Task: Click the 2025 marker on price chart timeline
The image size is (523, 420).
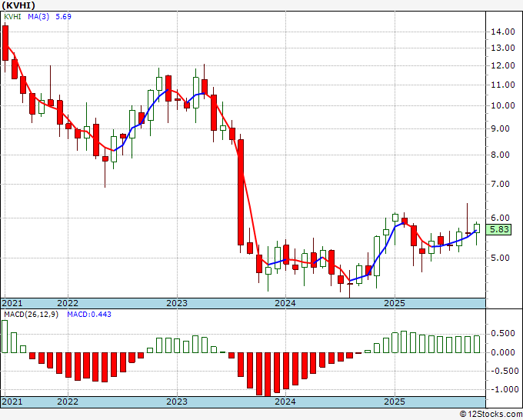Action: 395,303
